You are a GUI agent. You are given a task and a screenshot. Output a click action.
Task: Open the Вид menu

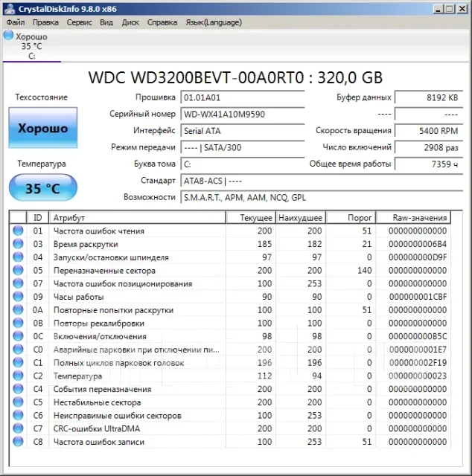coord(106,22)
